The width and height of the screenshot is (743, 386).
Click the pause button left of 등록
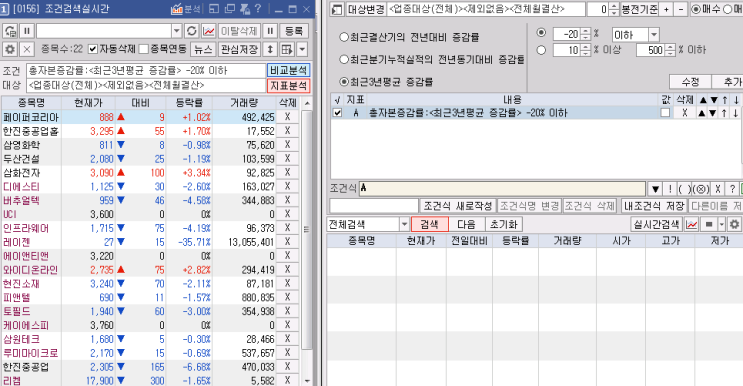(x=270, y=31)
